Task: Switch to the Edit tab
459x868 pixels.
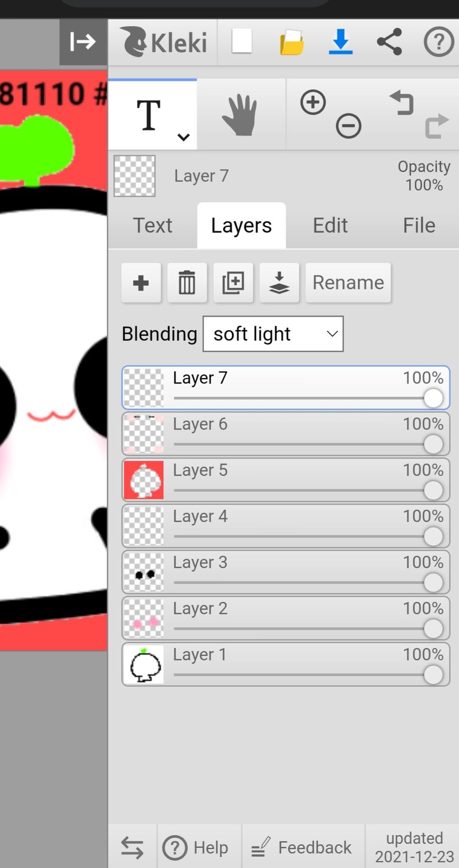Action: (x=330, y=225)
